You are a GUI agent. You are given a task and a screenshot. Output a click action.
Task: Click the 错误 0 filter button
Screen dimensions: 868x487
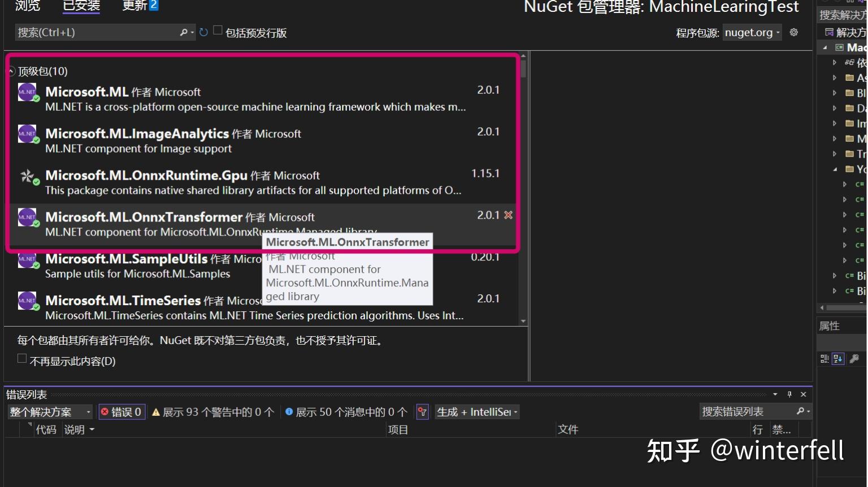123,412
